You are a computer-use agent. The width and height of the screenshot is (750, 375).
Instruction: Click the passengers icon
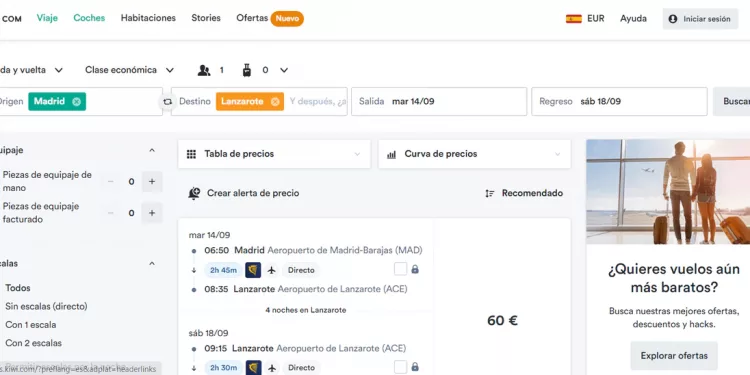click(204, 70)
